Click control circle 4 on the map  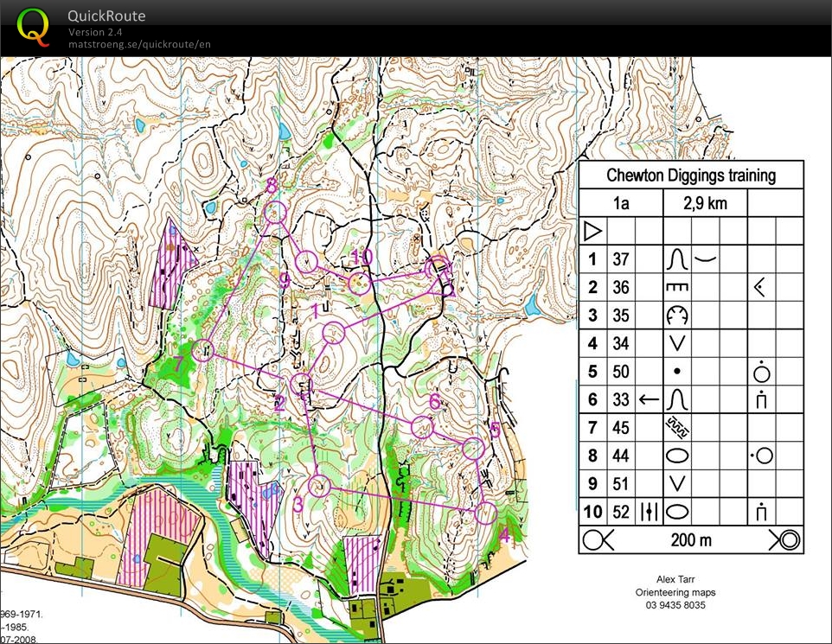[x=486, y=513]
